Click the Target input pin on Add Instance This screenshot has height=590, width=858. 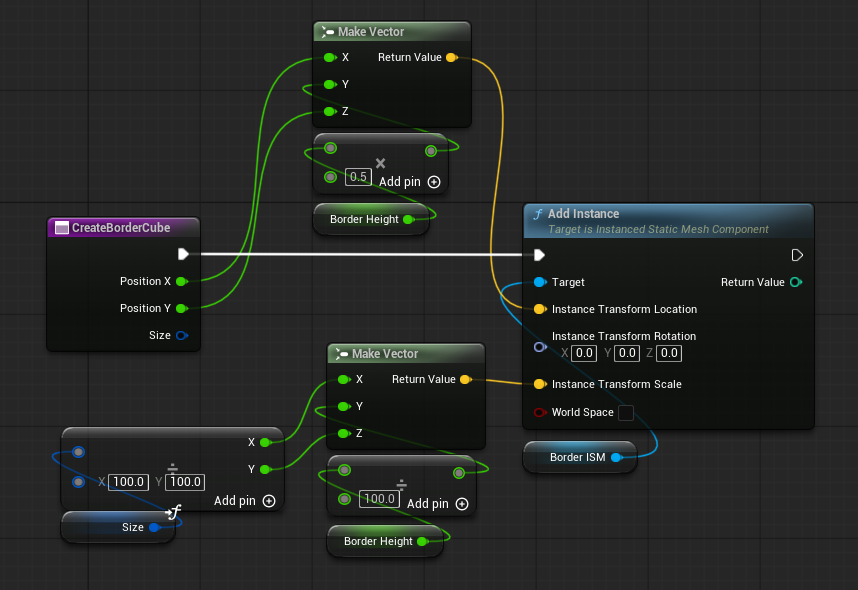tap(540, 282)
